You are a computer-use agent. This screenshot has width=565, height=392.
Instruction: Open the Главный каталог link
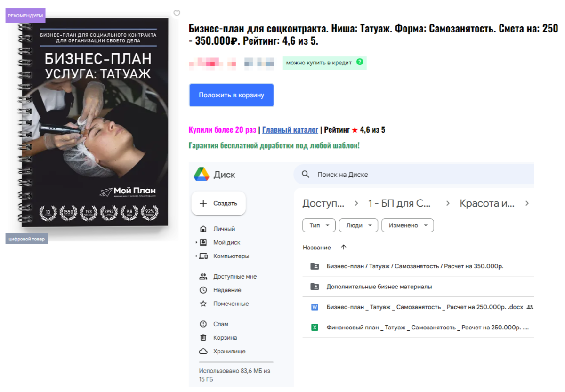coord(290,130)
